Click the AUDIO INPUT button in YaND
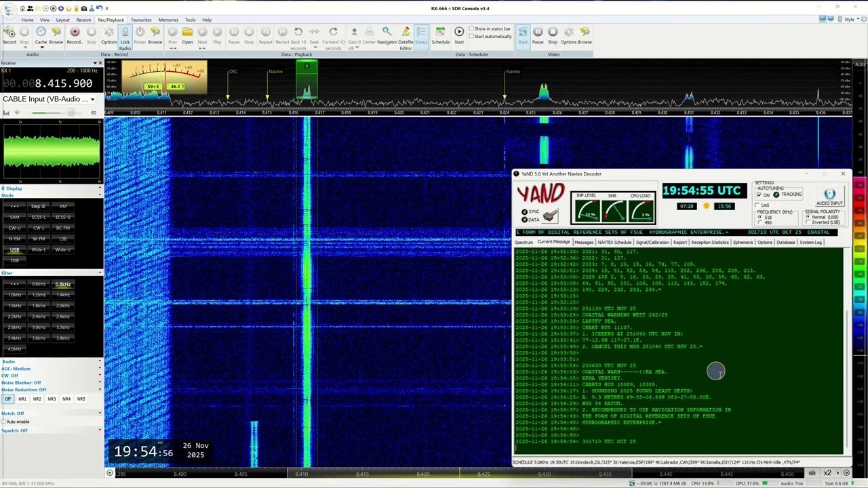 pyautogui.click(x=829, y=197)
